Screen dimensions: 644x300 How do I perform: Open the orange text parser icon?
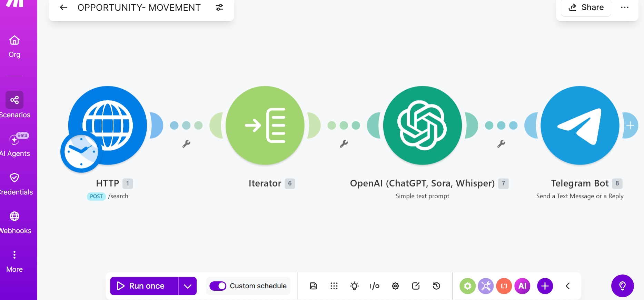tap(504, 286)
